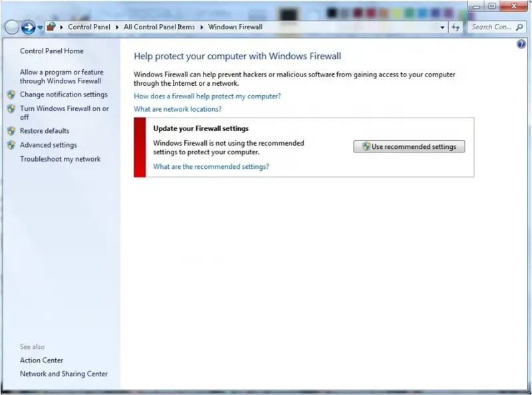Image resolution: width=532 pixels, height=395 pixels.
Task: Click Use recommended settings button
Action: [x=409, y=146]
